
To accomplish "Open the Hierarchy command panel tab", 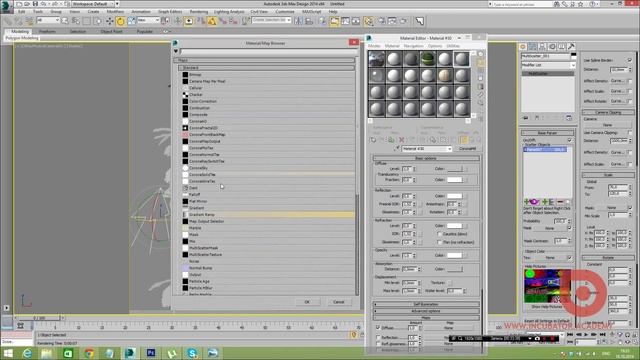I will (x=542, y=47).
